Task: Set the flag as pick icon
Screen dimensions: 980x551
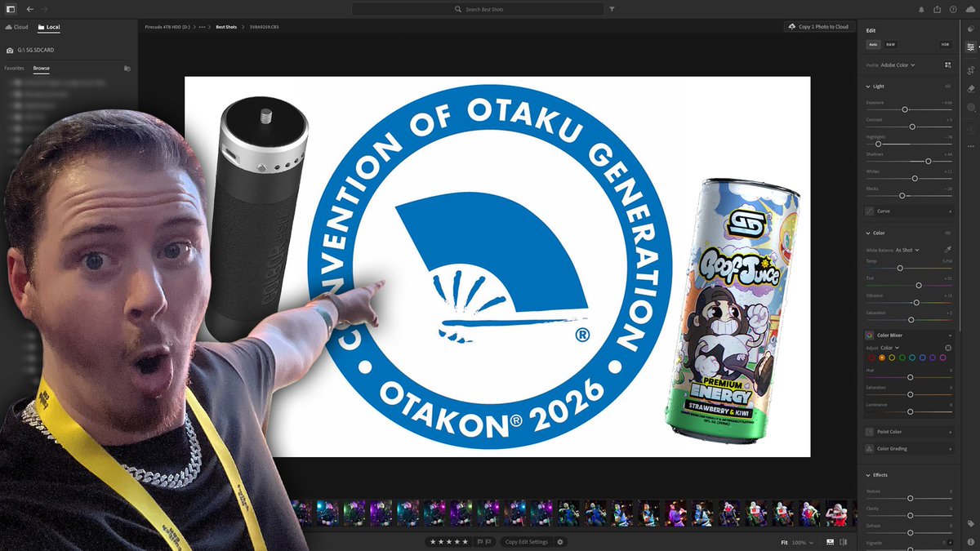Action: (x=479, y=542)
